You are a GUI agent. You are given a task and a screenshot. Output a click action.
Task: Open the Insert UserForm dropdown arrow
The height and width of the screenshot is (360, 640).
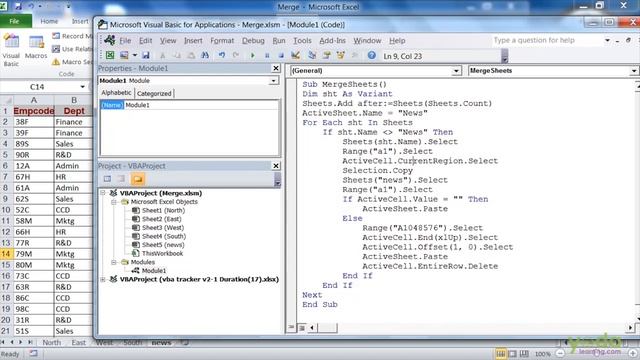coord(134,55)
